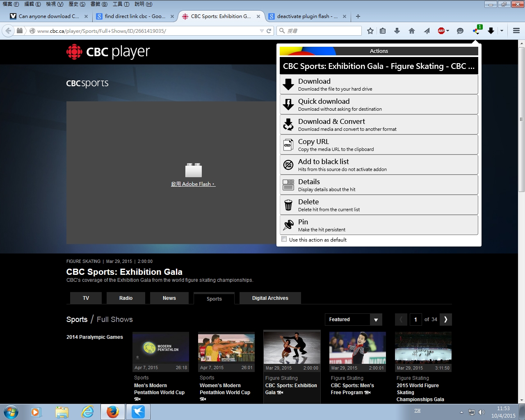The image size is (525, 420).
Task: Click the smiley chat icon in the toolbar
Action: tap(460, 31)
